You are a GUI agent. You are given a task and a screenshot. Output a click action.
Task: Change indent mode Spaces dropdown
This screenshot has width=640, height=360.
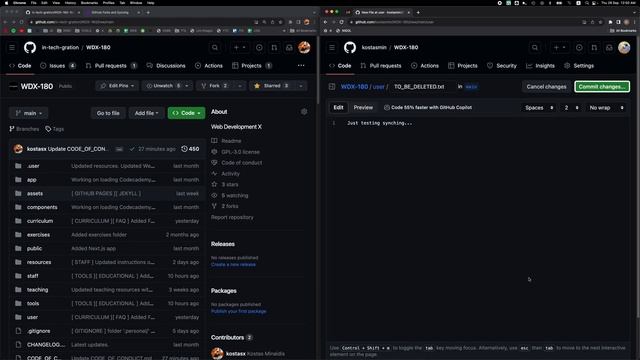pos(539,108)
